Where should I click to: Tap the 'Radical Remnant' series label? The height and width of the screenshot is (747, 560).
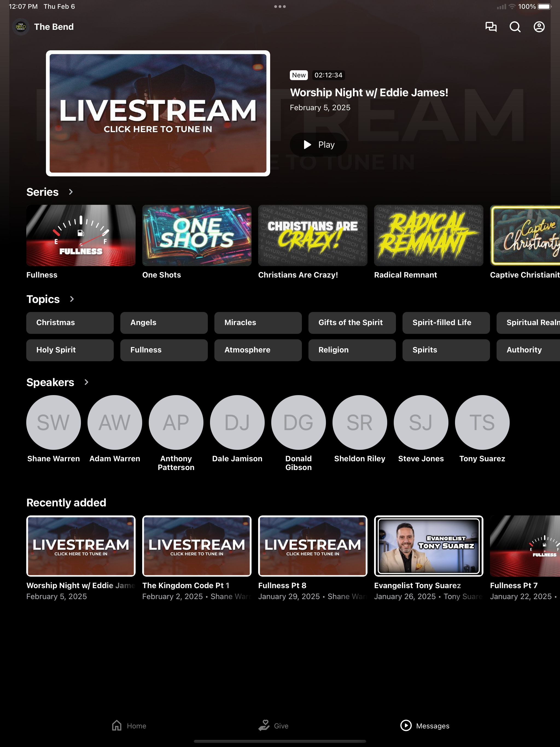coord(406,275)
